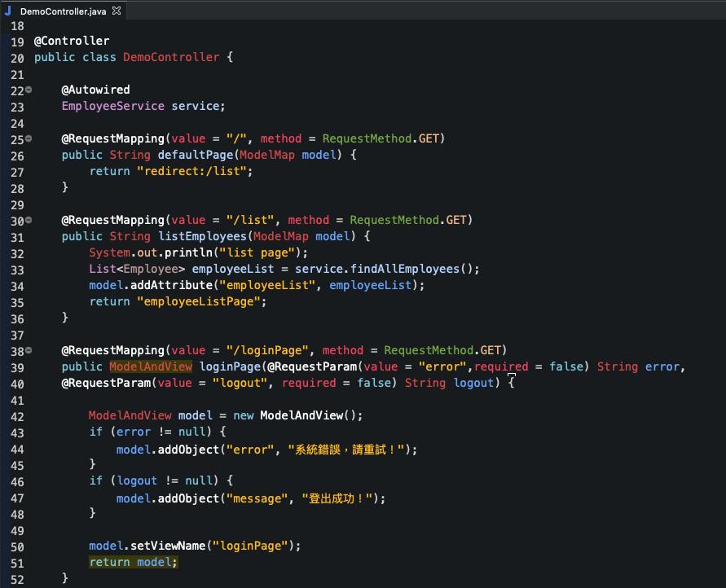Click the defaultPage method name
Image resolution: width=726 pixels, height=588 pixels.
point(196,155)
